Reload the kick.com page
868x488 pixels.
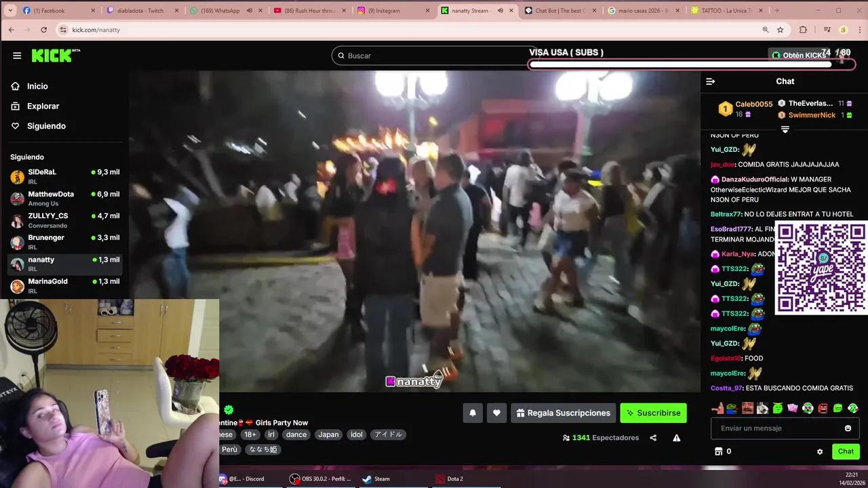coord(44,30)
